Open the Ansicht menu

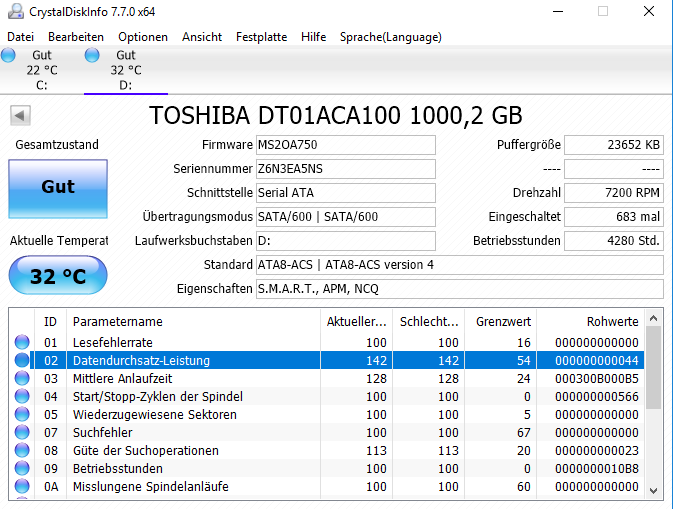(x=202, y=37)
